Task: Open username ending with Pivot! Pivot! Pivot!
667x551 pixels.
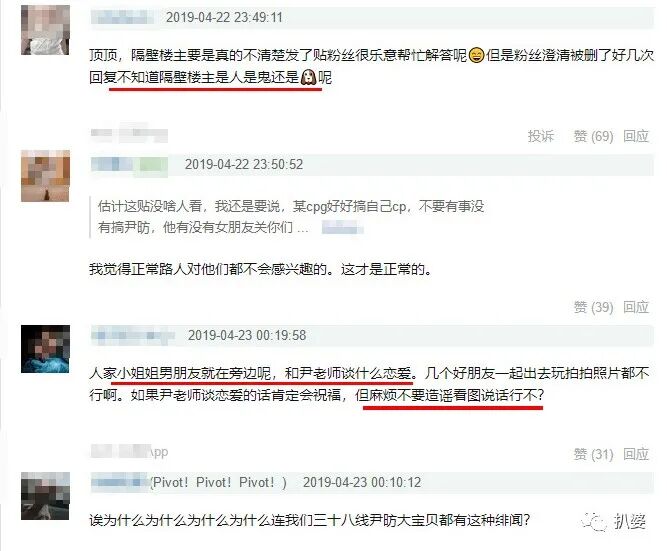Action: coord(189,482)
